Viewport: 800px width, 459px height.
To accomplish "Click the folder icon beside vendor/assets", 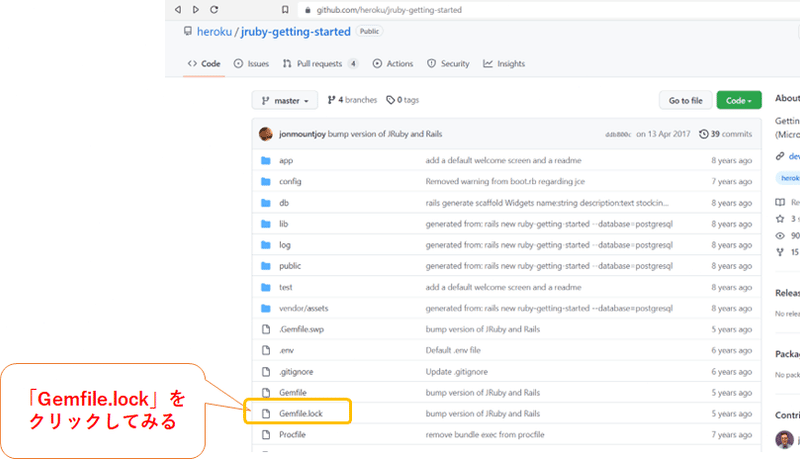I will pyautogui.click(x=266, y=309).
